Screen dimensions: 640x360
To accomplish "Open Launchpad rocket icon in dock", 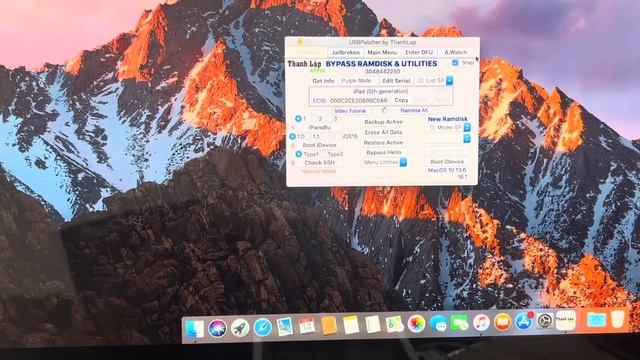I will 240,327.
